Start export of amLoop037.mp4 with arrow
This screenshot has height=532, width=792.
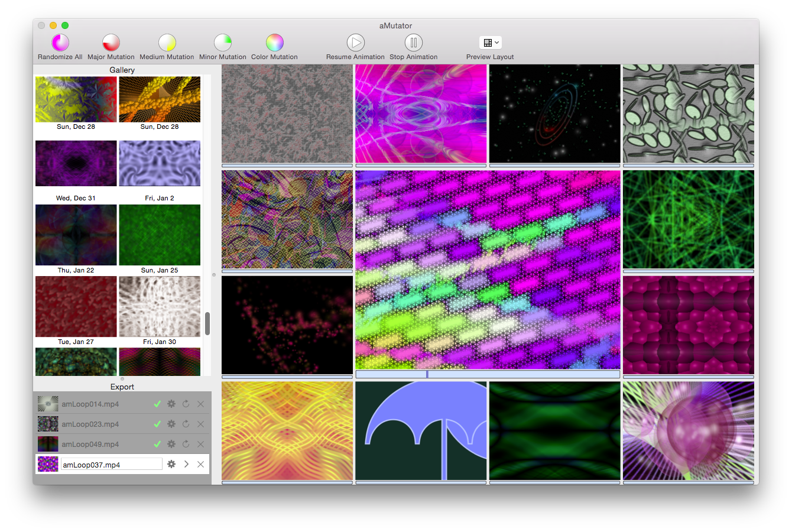click(186, 465)
